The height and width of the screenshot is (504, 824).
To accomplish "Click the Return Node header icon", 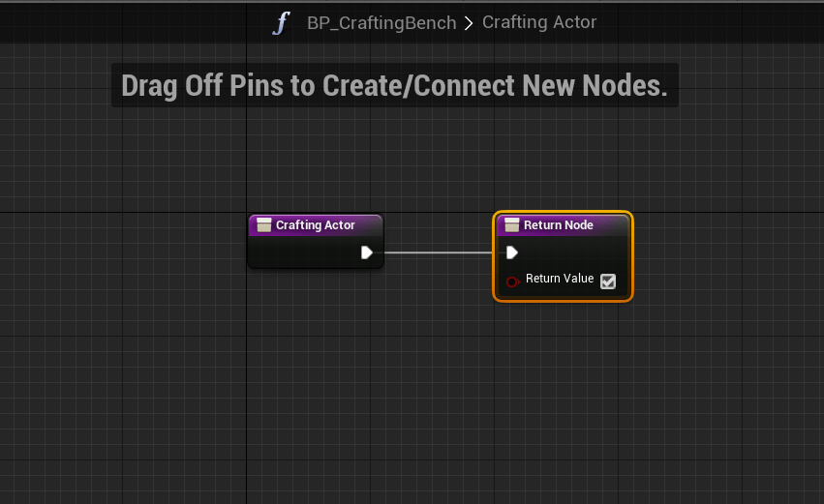I will (x=511, y=225).
